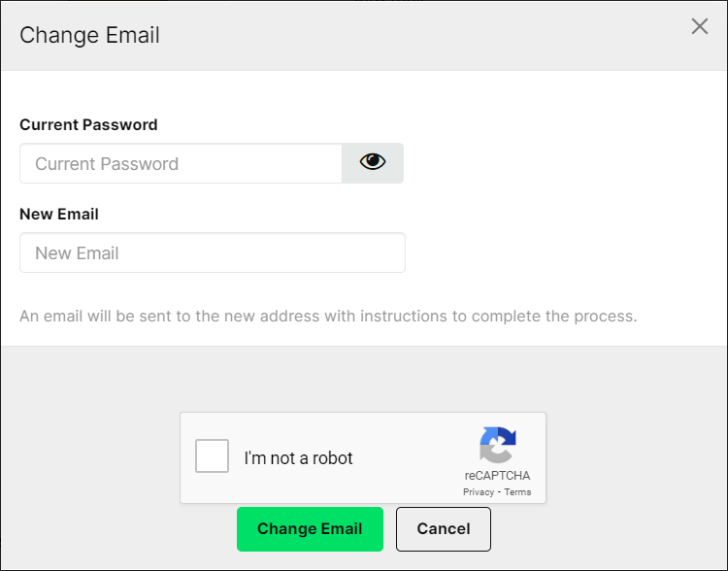Open the reCAPTCHA Privacy link

(x=479, y=492)
